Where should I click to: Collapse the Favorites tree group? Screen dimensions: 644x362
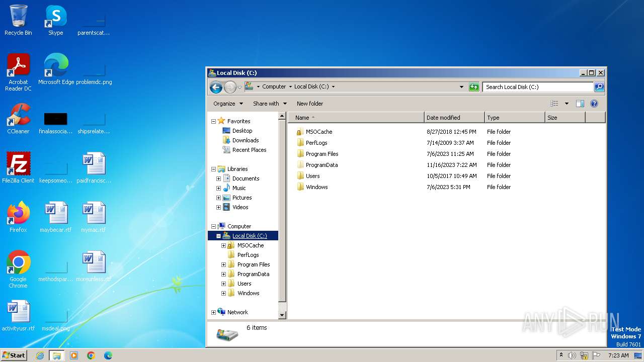point(213,121)
